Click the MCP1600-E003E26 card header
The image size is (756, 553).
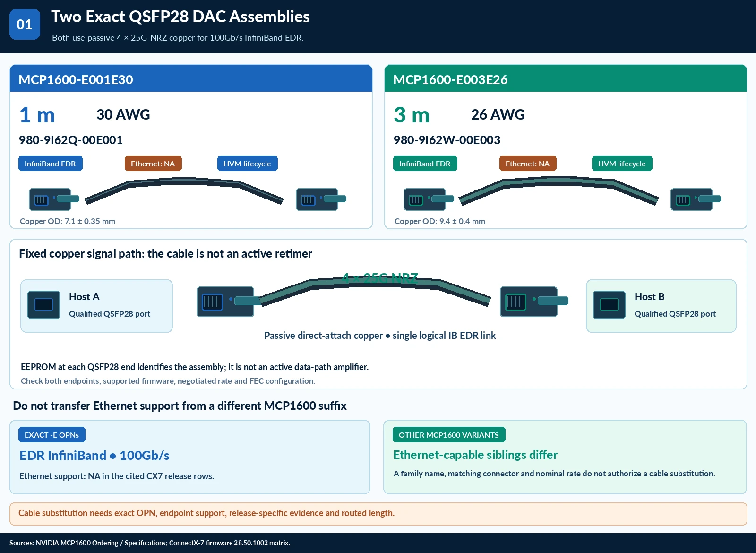click(x=566, y=78)
